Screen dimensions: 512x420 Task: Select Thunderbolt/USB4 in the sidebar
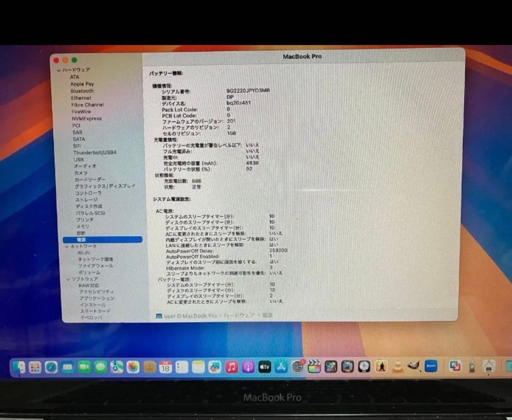point(95,153)
